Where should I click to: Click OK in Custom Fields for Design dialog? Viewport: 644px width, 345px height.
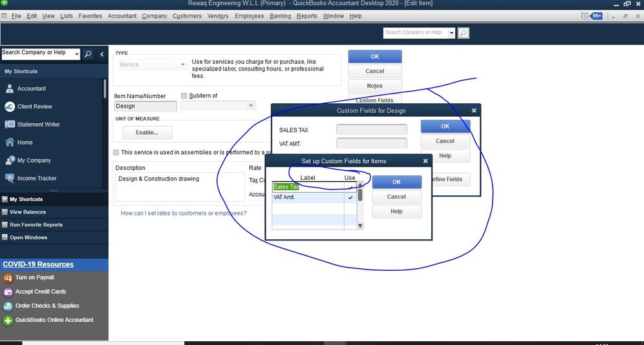click(x=445, y=126)
